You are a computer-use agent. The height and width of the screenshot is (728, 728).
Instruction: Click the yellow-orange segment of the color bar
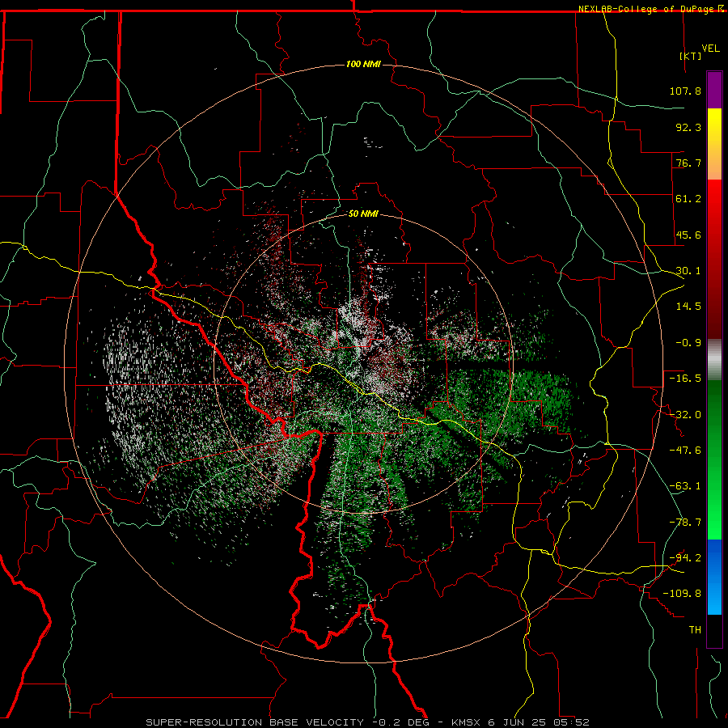tap(714, 144)
